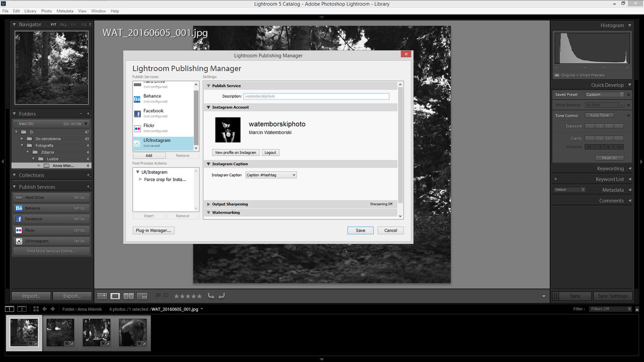644x362 pixels.
Task: Select main window display button 1
Action: coord(9,309)
